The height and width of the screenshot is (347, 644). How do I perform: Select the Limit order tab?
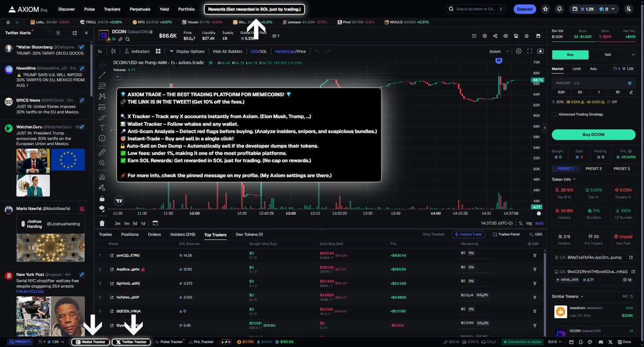pyautogui.click(x=576, y=69)
